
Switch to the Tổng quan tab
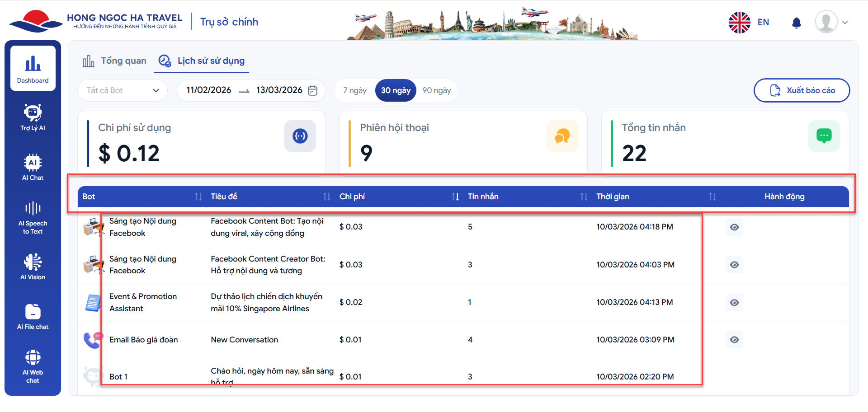(x=114, y=61)
